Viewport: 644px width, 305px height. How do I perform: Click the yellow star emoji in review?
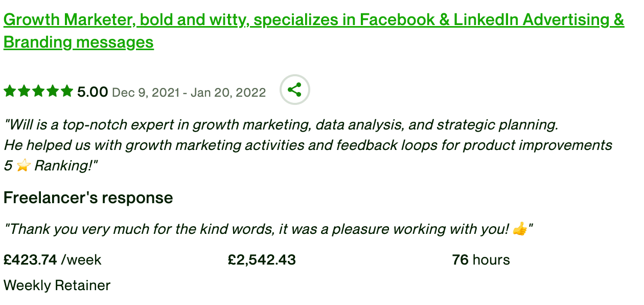point(23,166)
